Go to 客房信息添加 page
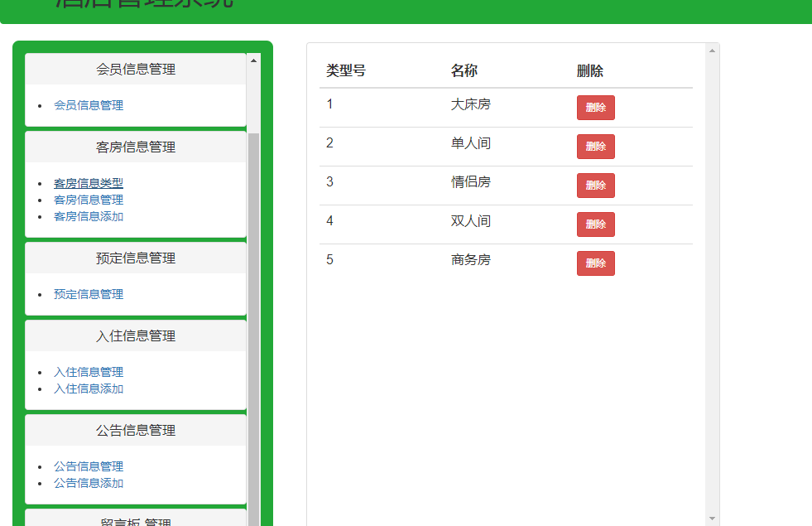 coord(89,216)
